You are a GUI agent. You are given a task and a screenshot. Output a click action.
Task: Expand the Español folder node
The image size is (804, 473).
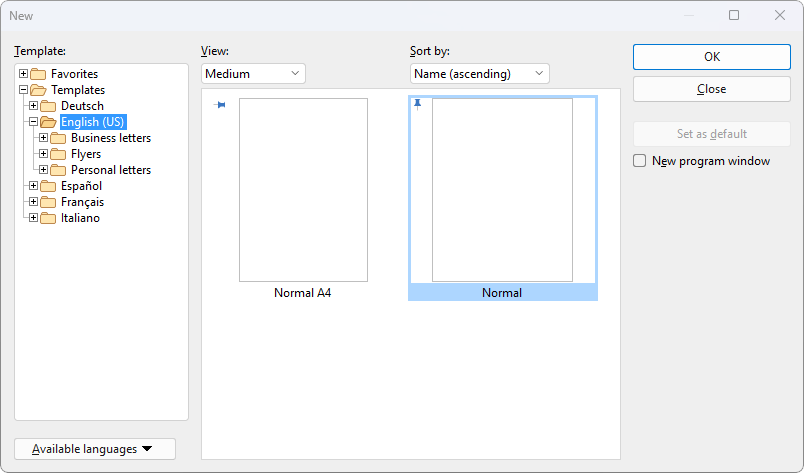click(x=33, y=186)
